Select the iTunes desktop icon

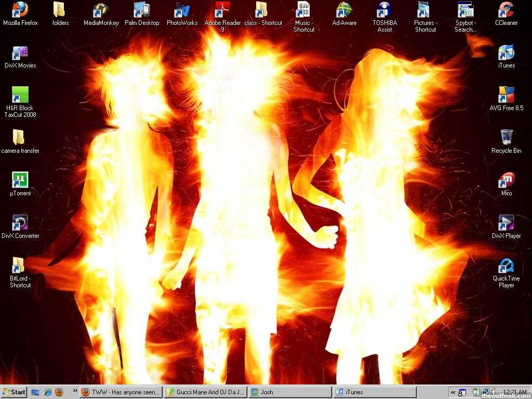click(506, 52)
